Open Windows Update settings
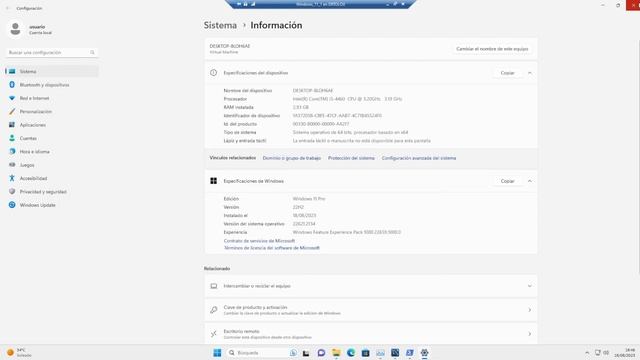Screen dimensions: 640x360 tap(52, 205)
